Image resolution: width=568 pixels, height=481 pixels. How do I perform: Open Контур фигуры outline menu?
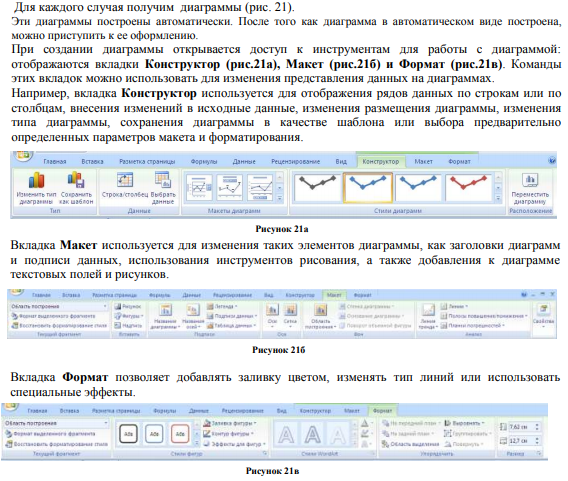click(229, 433)
